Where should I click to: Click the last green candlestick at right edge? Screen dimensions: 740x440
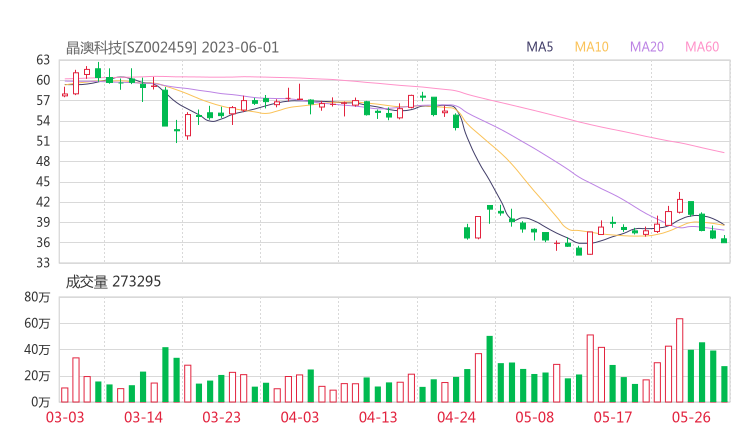point(724,239)
